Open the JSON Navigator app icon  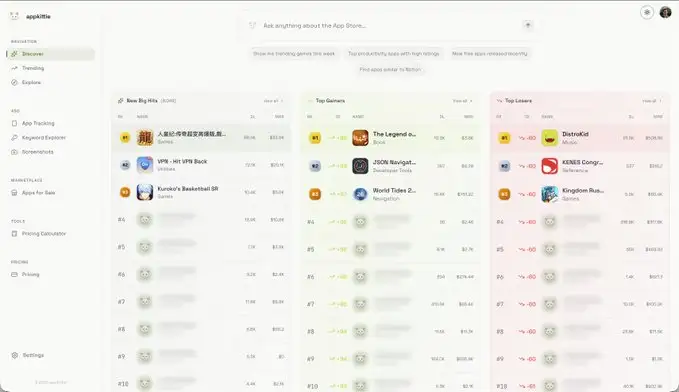coord(360,166)
